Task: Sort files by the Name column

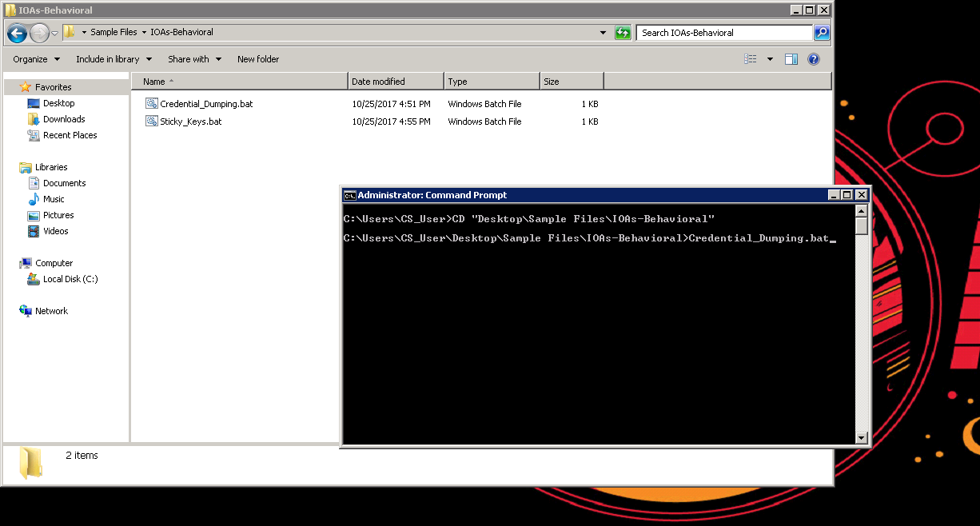Action: (240, 82)
